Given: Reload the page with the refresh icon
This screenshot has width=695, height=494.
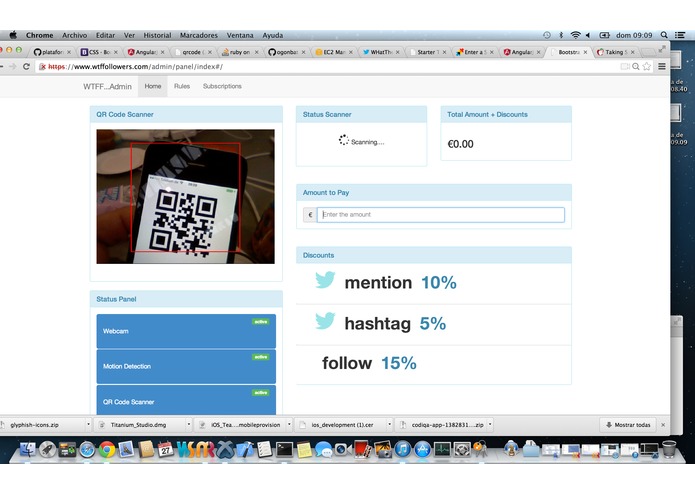Looking at the screenshot, I should (x=26, y=66).
